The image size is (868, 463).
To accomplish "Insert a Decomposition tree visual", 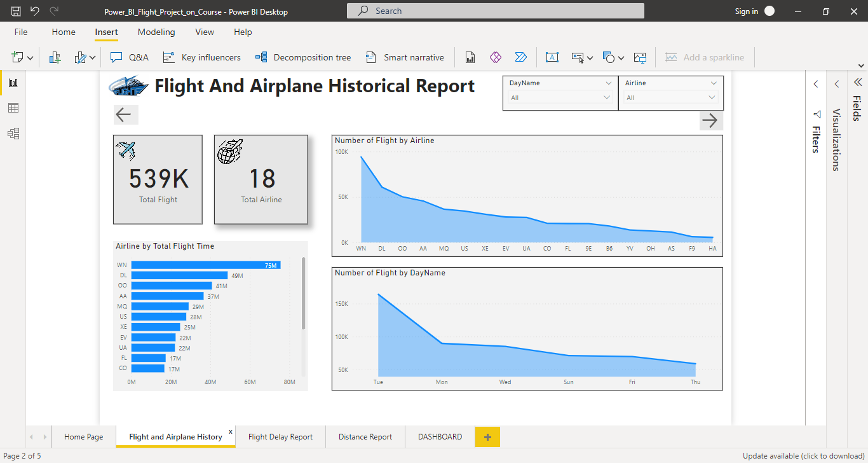I will pos(303,57).
